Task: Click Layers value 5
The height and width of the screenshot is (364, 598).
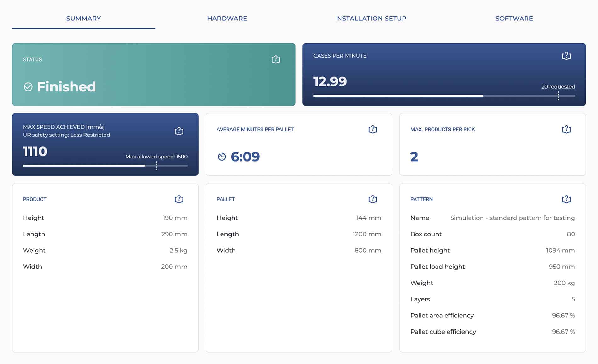Action: coord(573,299)
